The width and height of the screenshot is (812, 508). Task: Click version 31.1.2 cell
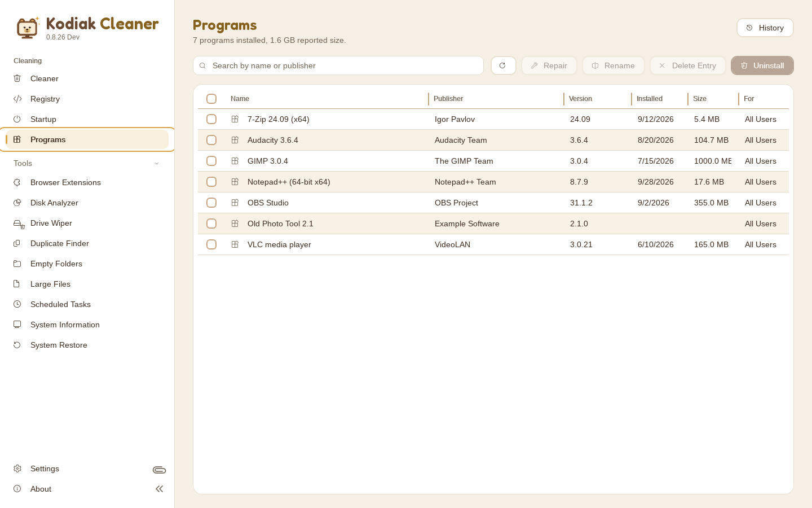(x=581, y=203)
